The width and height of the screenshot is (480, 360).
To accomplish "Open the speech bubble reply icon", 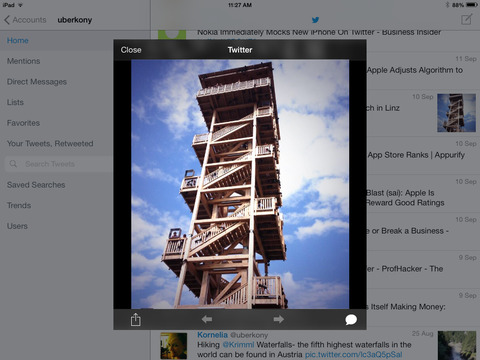I will pos(351,320).
